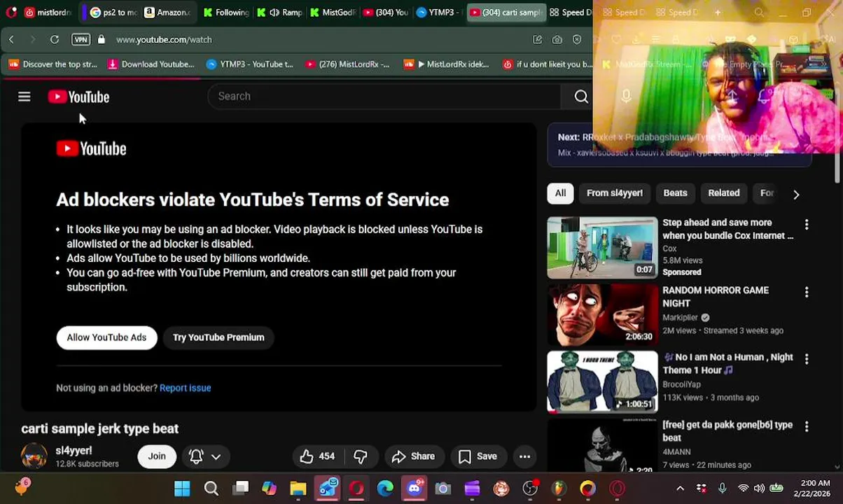Screen dimensions: 843x504
Task: Open Cox sponsored video thumbnail
Action: pyautogui.click(x=602, y=248)
